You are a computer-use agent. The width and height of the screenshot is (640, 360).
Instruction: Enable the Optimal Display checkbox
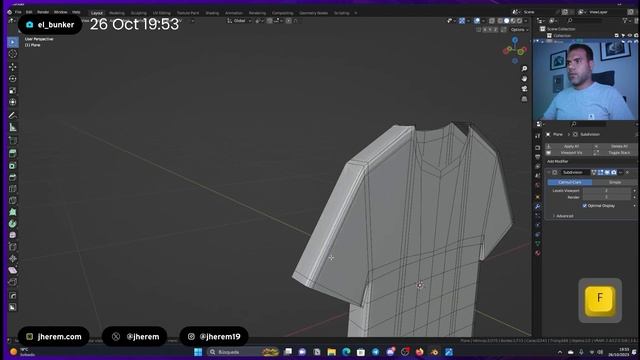(585, 206)
